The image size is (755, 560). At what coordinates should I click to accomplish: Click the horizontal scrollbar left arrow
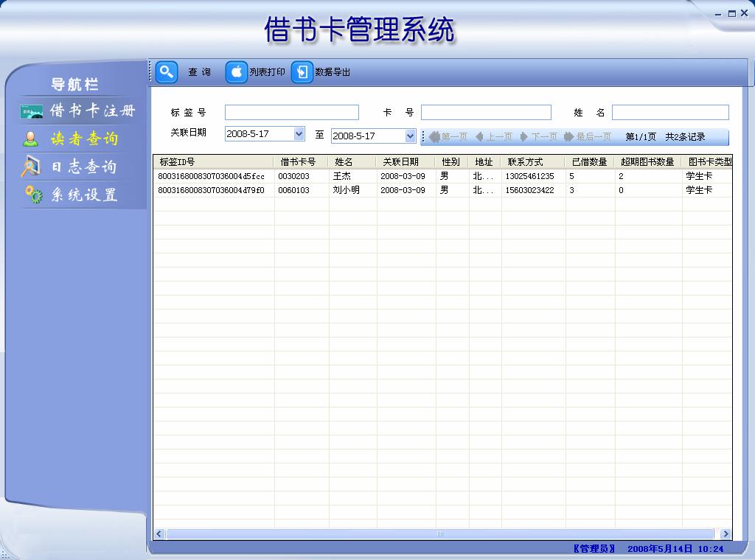[x=159, y=534]
